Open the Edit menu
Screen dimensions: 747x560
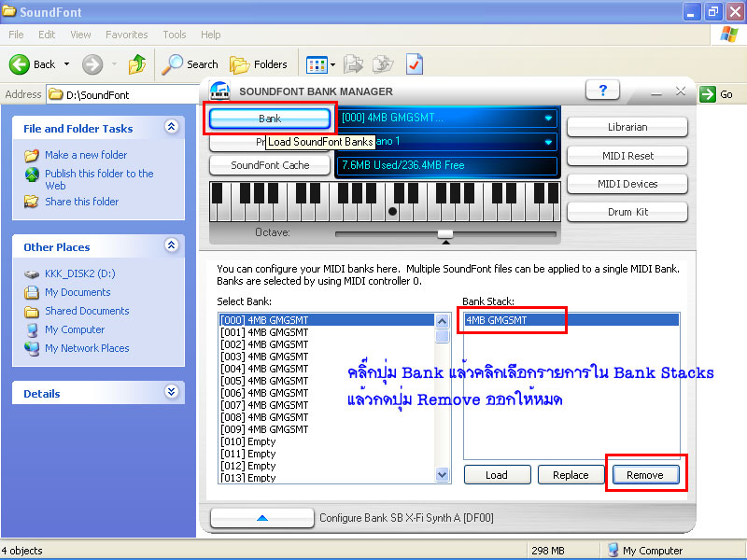[47, 35]
